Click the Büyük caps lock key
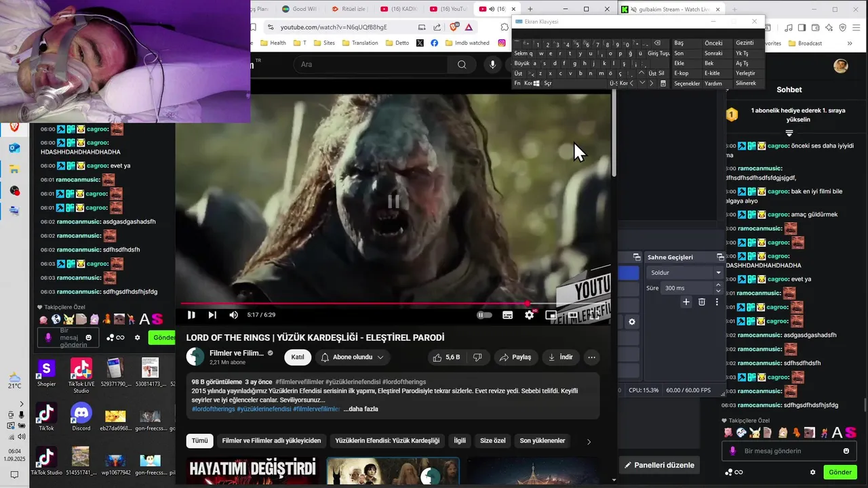868x488 pixels. tap(521, 63)
